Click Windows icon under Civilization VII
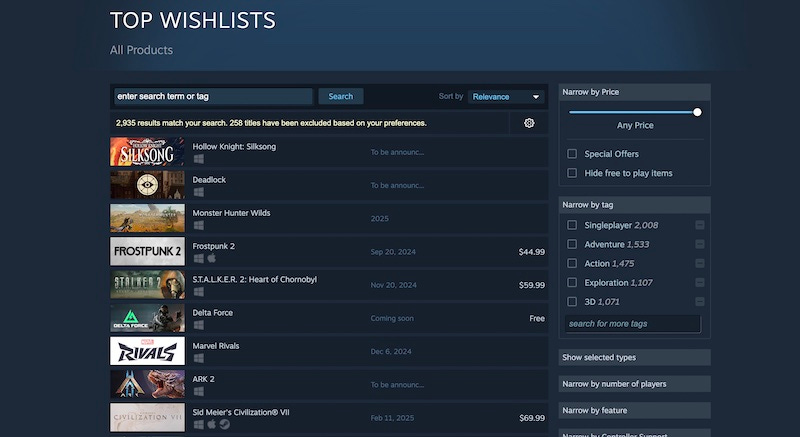Viewport: 800px width, 437px height. 198,424
